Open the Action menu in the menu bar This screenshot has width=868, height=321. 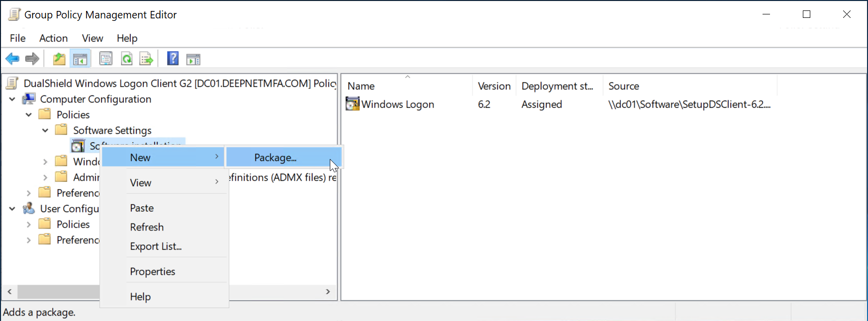[x=53, y=38]
